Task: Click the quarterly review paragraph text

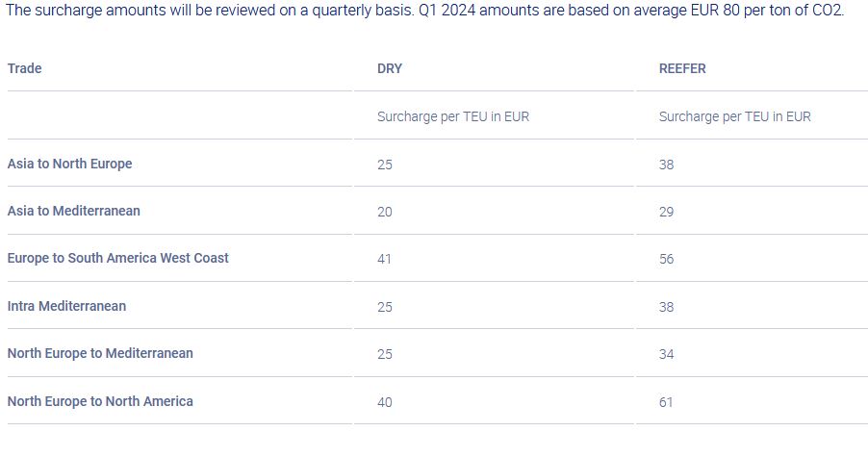Action: pyautogui.click(x=424, y=10)
